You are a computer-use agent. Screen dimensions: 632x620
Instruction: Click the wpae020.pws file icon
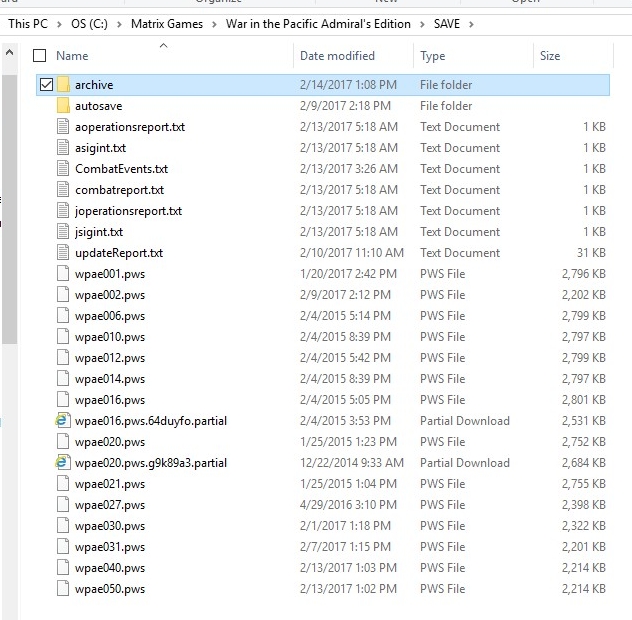[x=63, y=442]
